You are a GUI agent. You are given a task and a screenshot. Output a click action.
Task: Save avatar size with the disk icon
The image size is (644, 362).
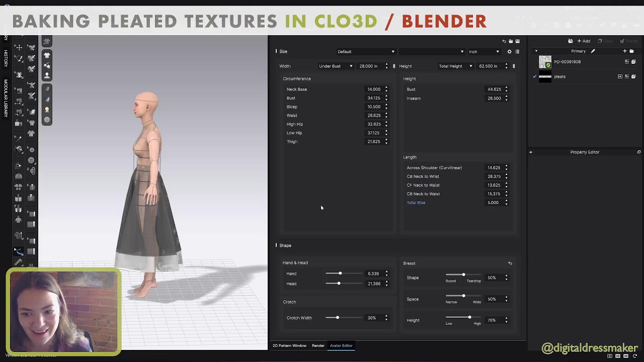tap(517, 41)
